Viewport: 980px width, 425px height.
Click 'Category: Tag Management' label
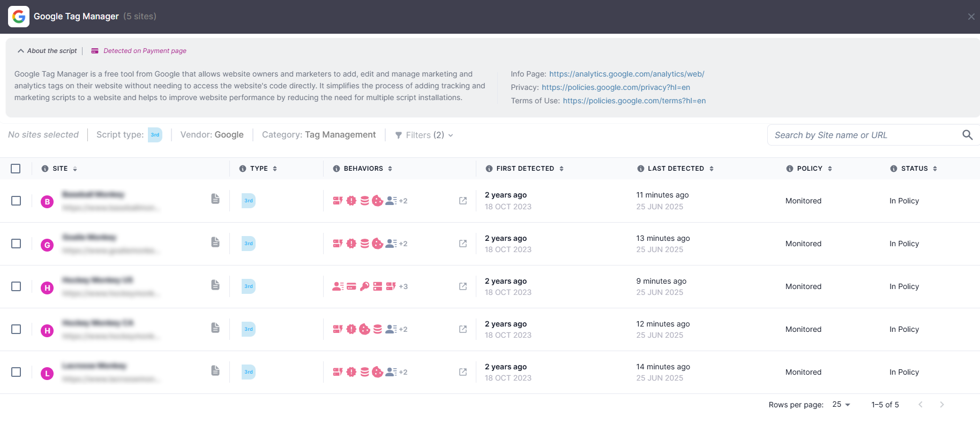(319, 135)
